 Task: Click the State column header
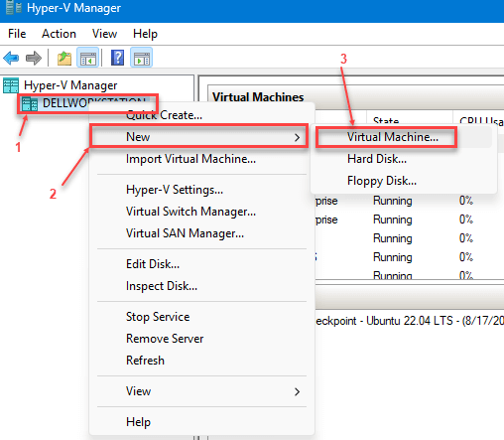click(x=386, y=120)
